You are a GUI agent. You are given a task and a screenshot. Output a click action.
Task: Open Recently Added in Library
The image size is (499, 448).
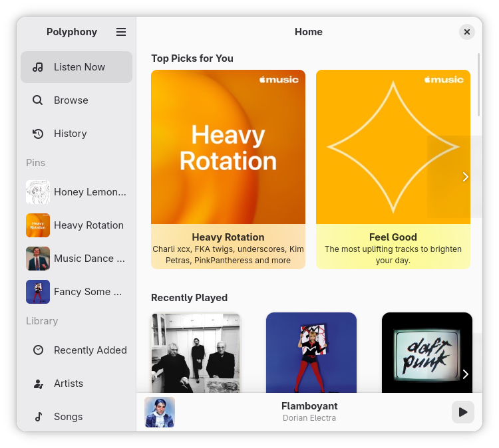tap(77, 350)
